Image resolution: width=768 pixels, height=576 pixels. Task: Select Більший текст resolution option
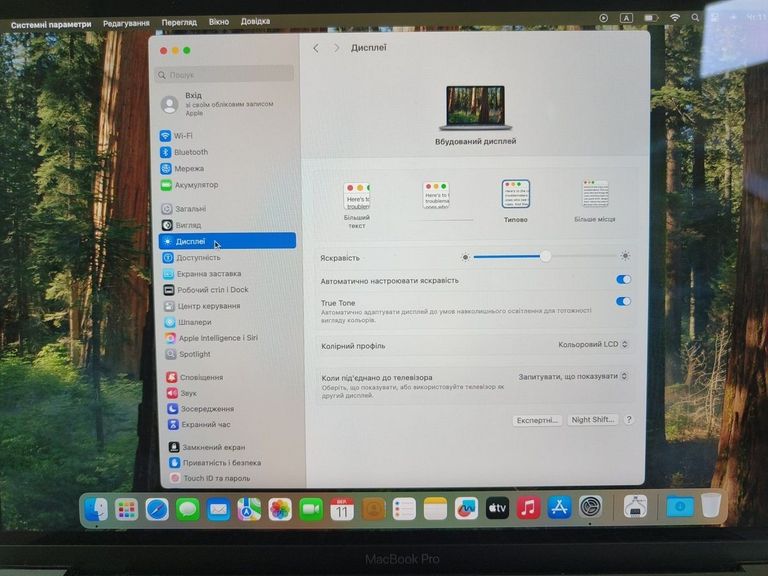point(357,205)
